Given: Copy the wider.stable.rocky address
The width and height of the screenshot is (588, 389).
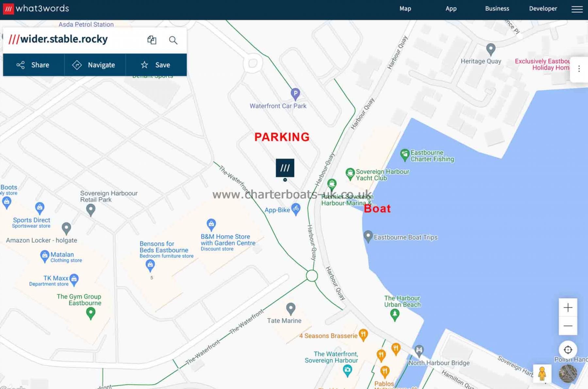Looking at the screenshot, I should (152, 40).
